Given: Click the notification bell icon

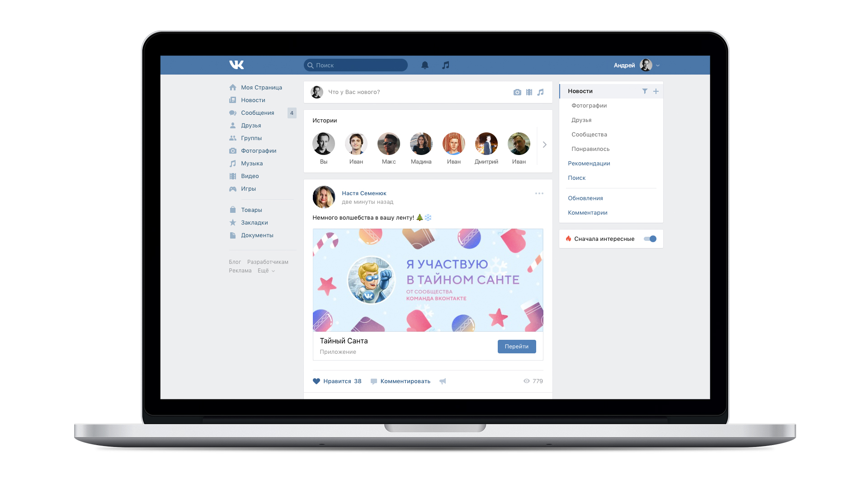Looking at the screenshot, I should tap(426, 65).
